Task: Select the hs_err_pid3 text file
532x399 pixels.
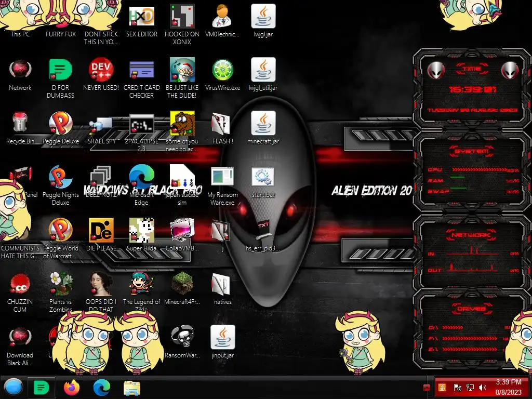Action: (263, 235)
